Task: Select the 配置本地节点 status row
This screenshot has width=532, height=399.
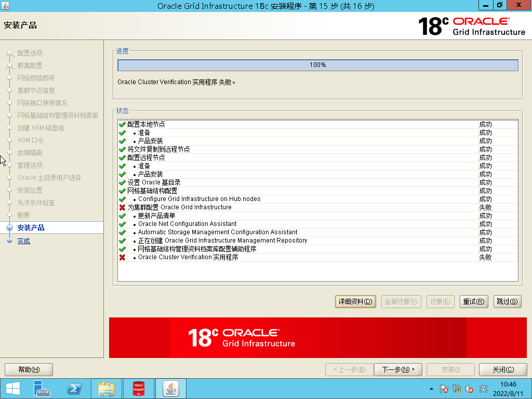Action: tap(317, 125)
